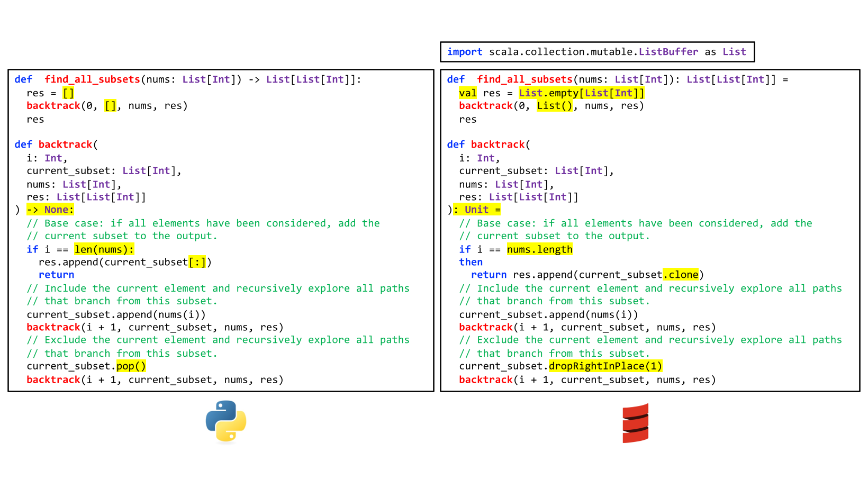Image resolution: width=868 pixels, height=488 pixels.
Task: Click the 'then' keyword in Scala panel
Action: point(471,262)
